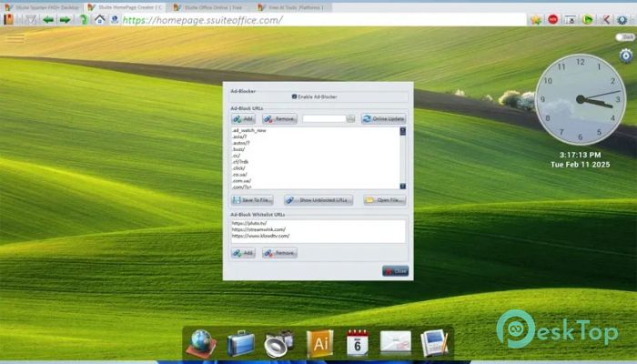
Task: Click the blue globe icon beside the address
Action: point(115,19)
